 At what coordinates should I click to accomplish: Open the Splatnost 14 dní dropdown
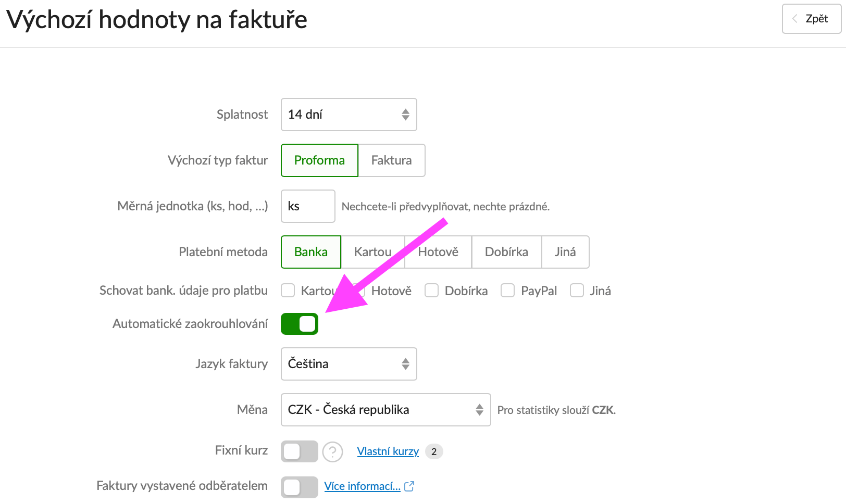point(349,115)
